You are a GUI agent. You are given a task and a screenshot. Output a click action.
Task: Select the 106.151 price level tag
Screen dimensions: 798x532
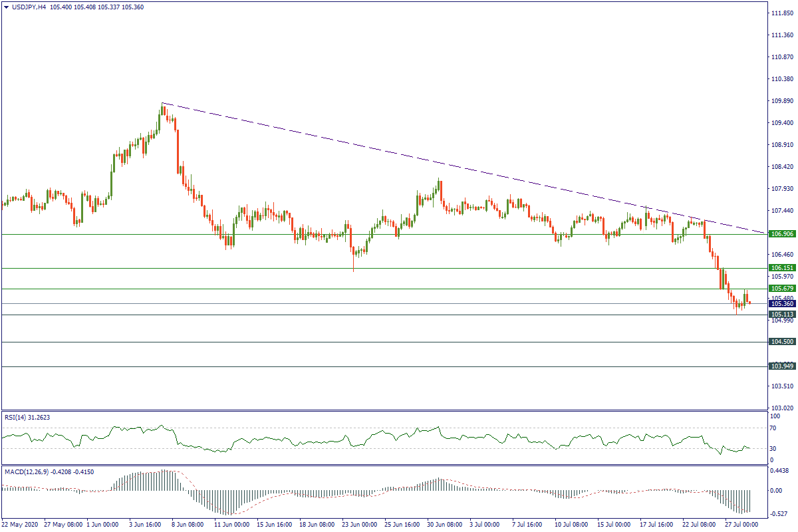pos(781,267)
